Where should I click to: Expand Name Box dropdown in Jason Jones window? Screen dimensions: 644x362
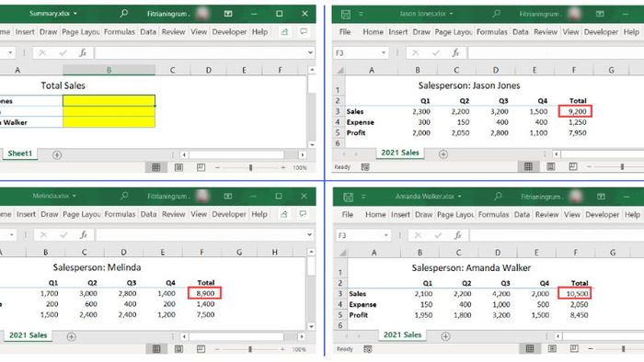384,53
